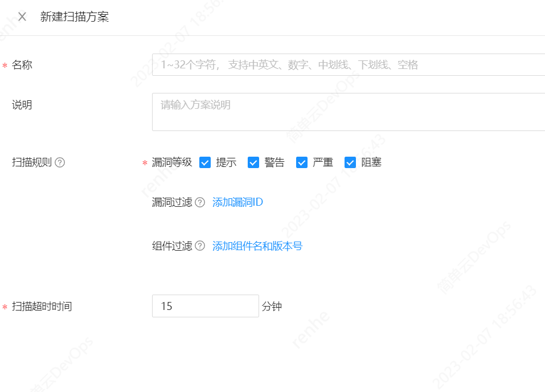Image resolution: width=545 pixels, height=392 pixels.
Task: Click the help icon next to 漏洞过滤
Action: coord(200,202)
